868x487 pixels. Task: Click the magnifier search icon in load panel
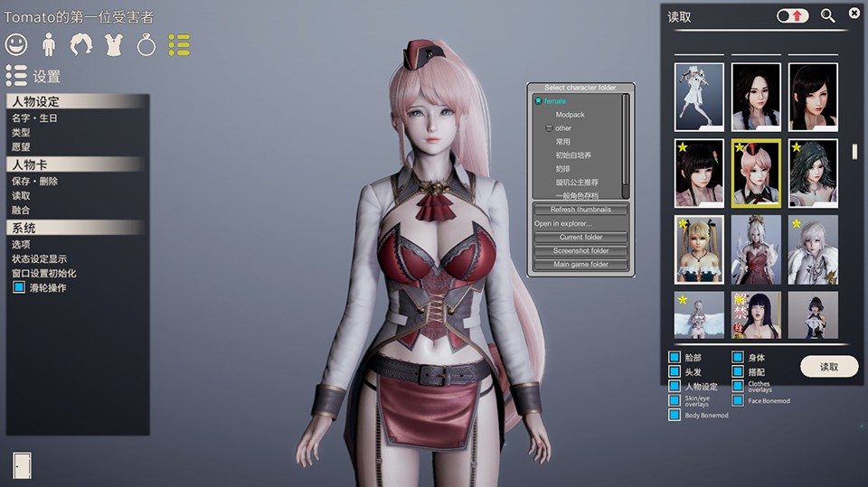click(x=827, y=15)
